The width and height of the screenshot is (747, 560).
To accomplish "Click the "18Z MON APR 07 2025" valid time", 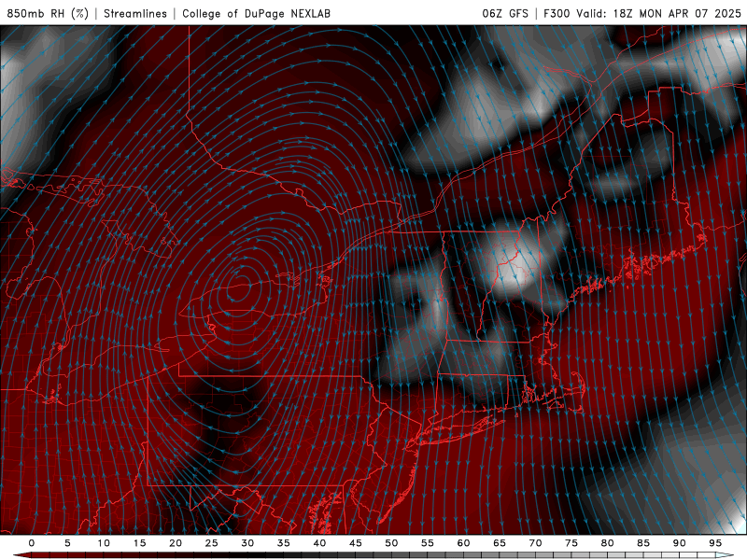I will 677,13.
